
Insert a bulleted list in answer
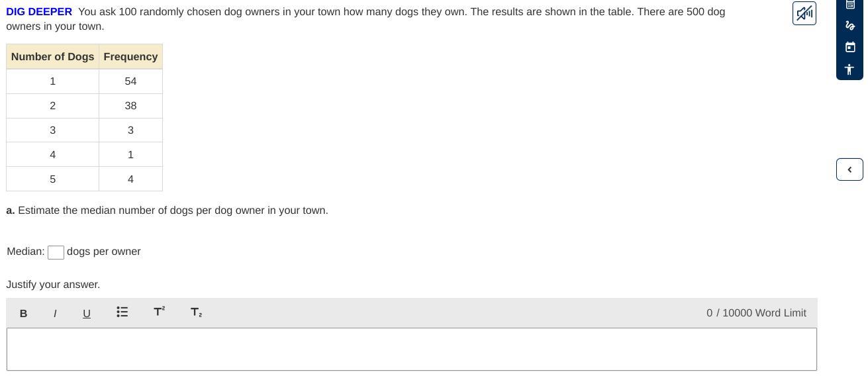[x=122, y=312]
